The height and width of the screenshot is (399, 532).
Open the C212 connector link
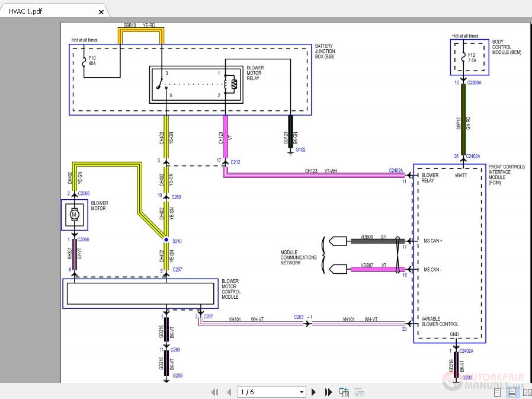pos(235,161)
